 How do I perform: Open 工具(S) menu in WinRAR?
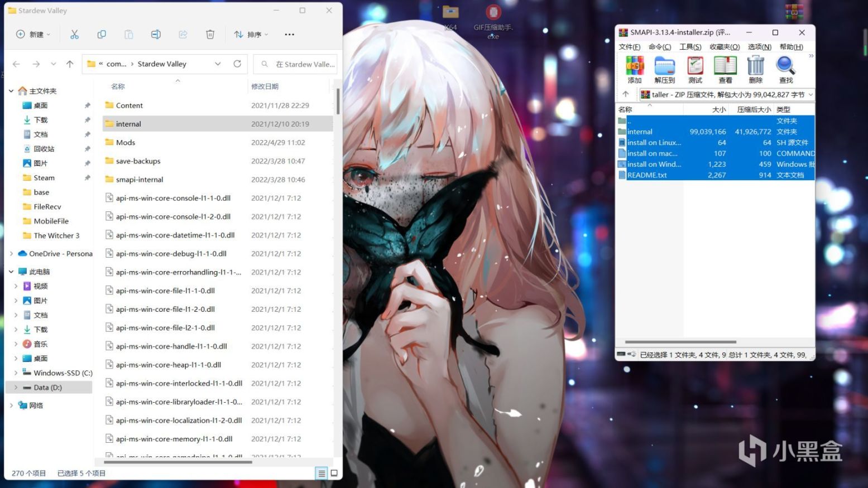[x=690, y=47]
